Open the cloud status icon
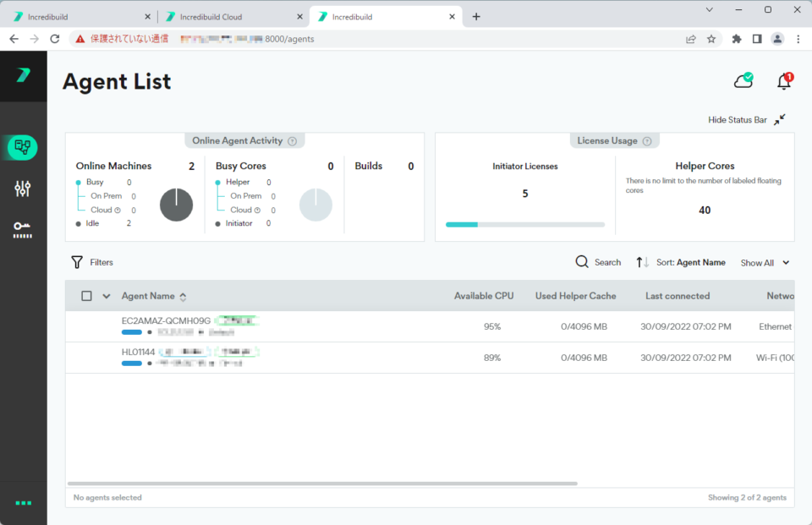This screenshot has width=812, height=525. (743, 79)
